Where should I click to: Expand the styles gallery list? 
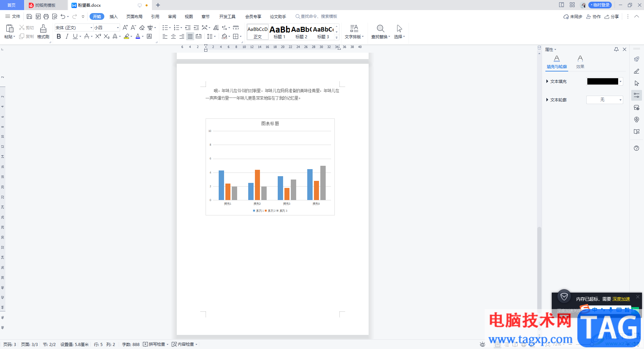tap(336, 38)
